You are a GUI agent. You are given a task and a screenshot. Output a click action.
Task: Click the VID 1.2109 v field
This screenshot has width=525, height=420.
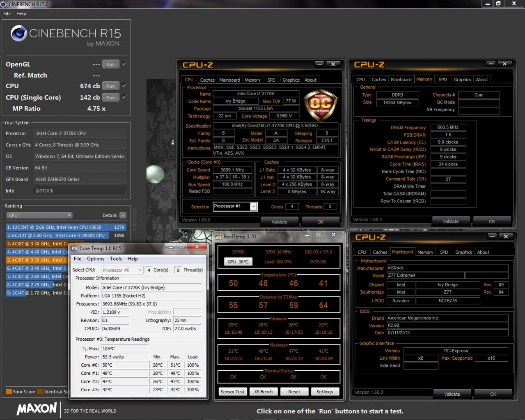click(x=115, y=312)
